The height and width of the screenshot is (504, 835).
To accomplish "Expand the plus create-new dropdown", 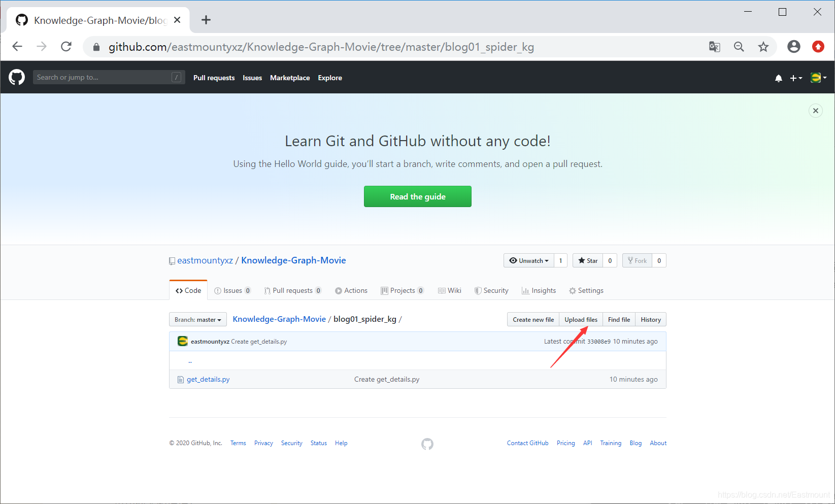I will (796, 78).
